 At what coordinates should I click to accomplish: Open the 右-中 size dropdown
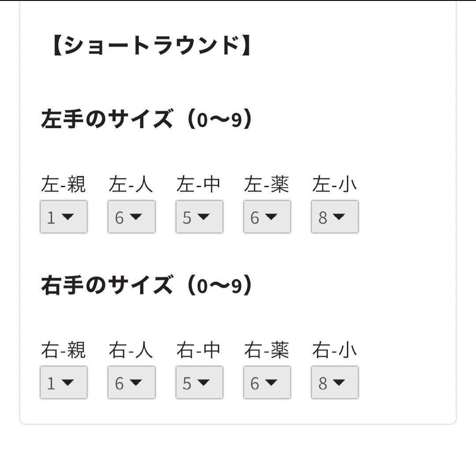(199, 383)
